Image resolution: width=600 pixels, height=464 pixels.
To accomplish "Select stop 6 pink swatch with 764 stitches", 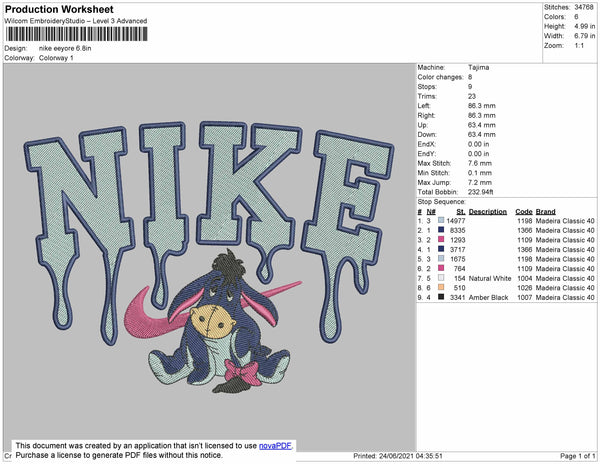I will [x=441, y=269].
